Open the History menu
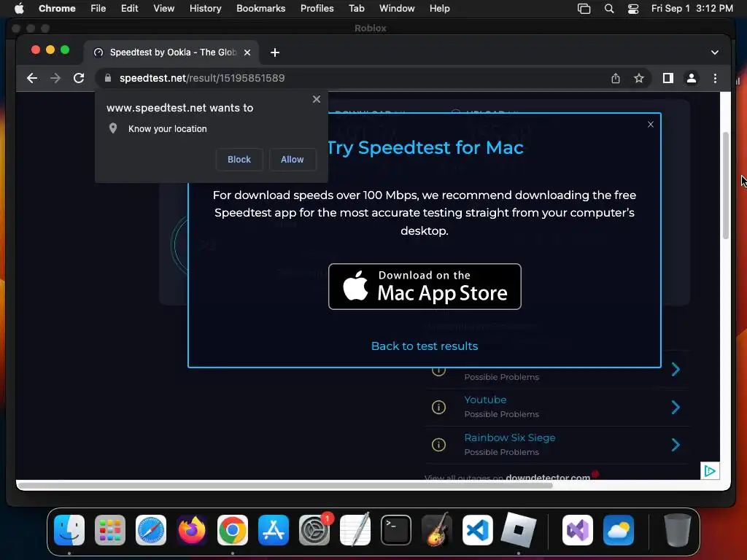Screen dimensions: 747x560 point(205,9)
